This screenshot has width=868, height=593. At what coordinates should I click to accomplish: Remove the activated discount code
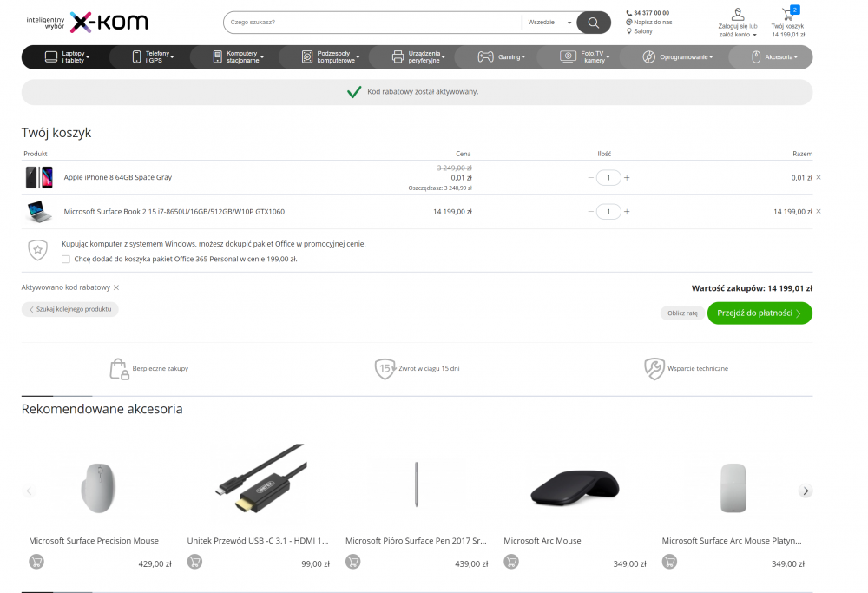point(116,287)
